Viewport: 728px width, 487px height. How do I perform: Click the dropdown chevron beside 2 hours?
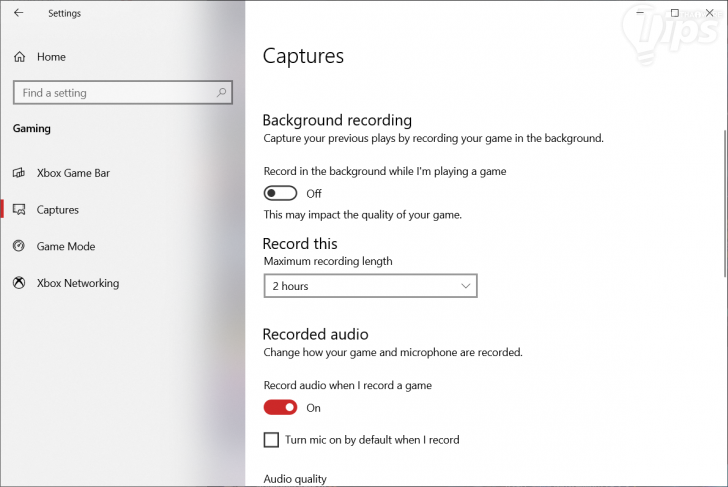point(466,286)
